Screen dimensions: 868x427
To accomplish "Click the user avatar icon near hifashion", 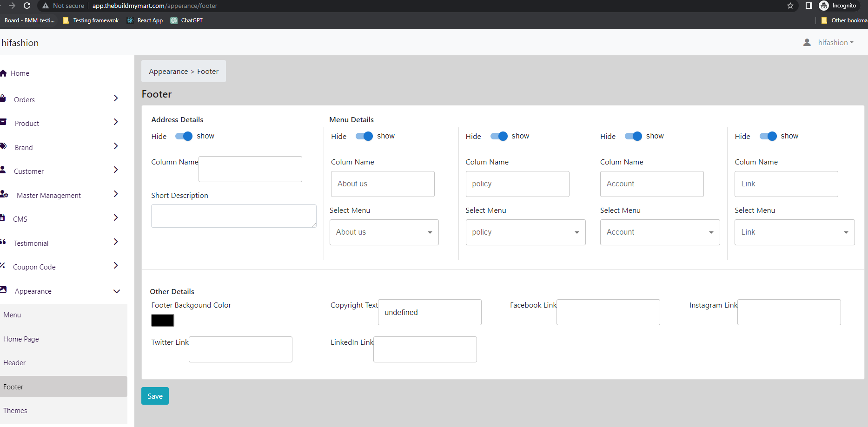I will (807, 42).
